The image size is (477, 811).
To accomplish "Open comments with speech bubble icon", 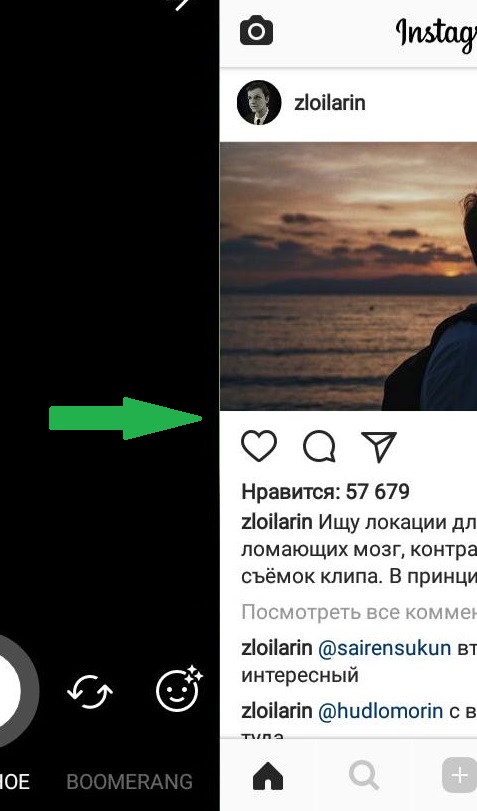I will [319, 446].
